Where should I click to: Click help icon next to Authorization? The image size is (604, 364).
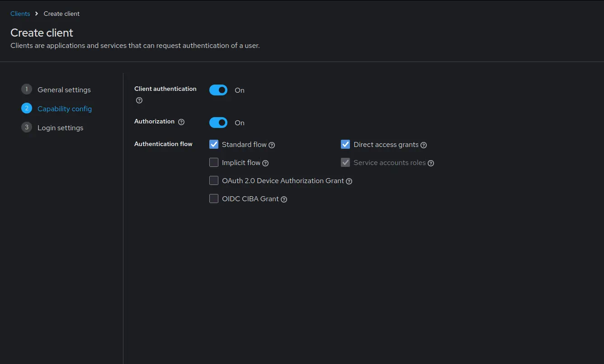(181, 122)
